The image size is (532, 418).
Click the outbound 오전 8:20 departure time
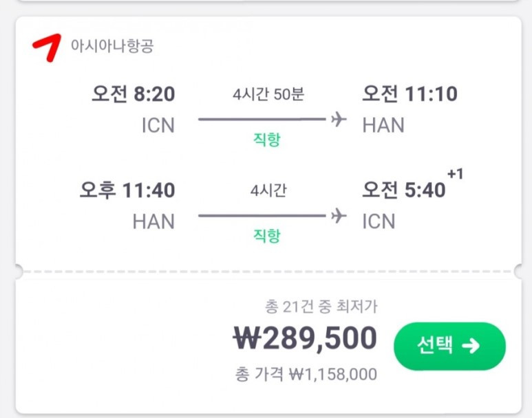[133, 94]
